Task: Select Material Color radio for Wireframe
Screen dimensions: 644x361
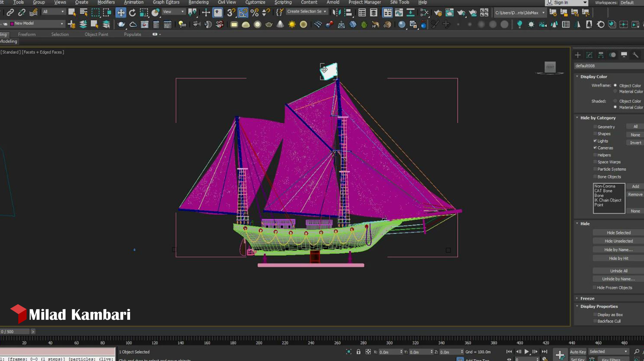Action: pyautogui.click(x=615, y=91)
